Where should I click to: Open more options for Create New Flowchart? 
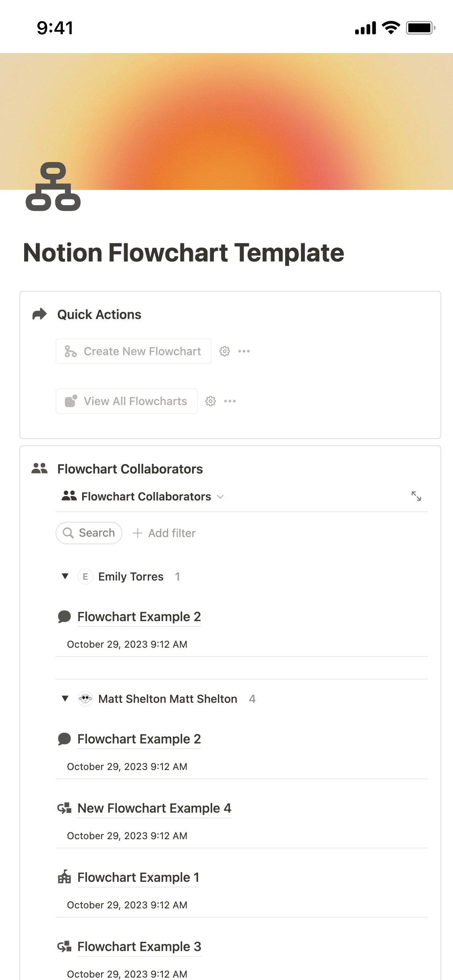point(244,351)
